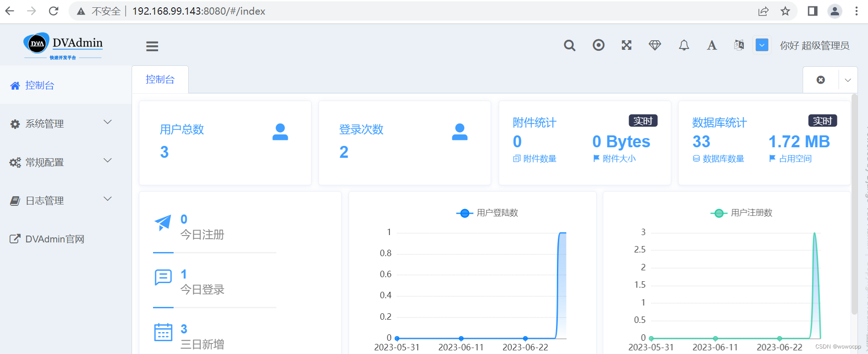The height and width of the screenshot is (354, 868).
Task: Select the 控制台 page tab
Action: pos(160,80)
